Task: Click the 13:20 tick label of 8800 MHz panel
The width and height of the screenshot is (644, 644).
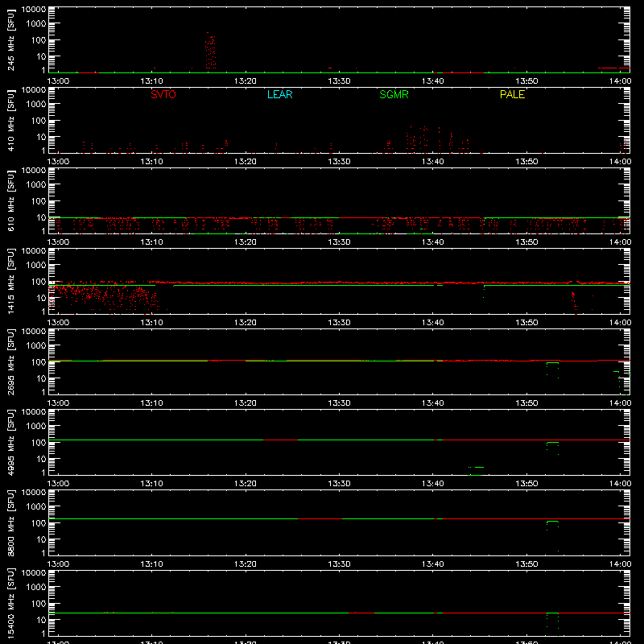Action: pos(246,564)
